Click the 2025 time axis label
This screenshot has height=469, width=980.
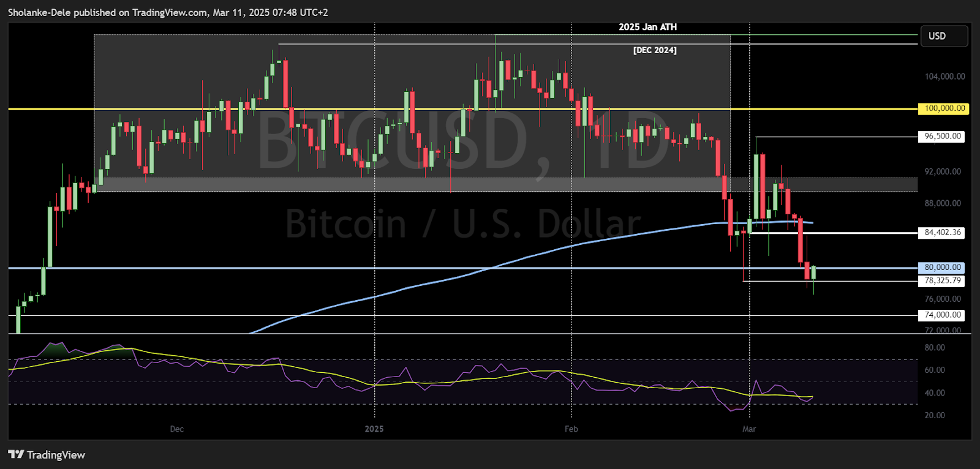374,429
